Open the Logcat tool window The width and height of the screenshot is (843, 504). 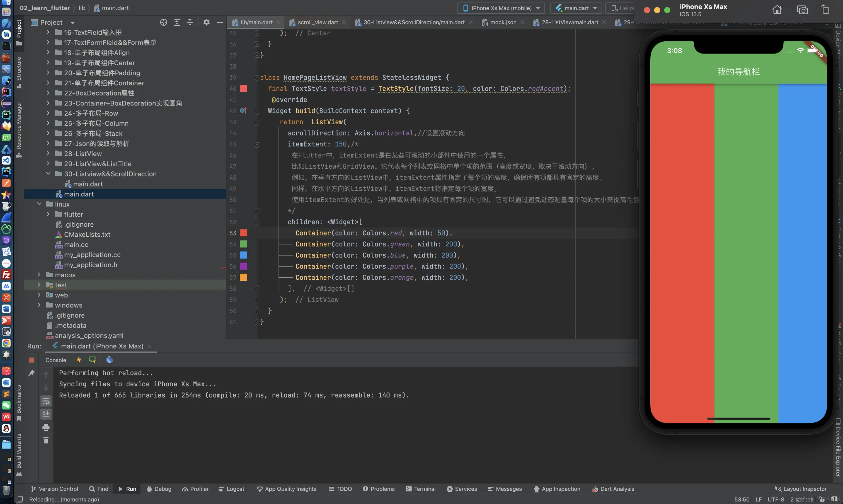tap(231, 489)
